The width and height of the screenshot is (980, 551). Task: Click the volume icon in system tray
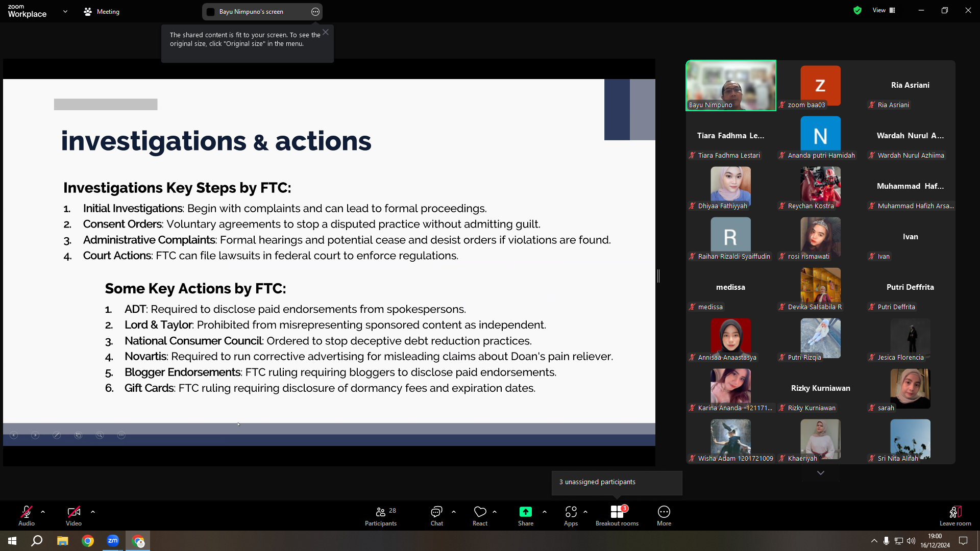click(911, 541)
